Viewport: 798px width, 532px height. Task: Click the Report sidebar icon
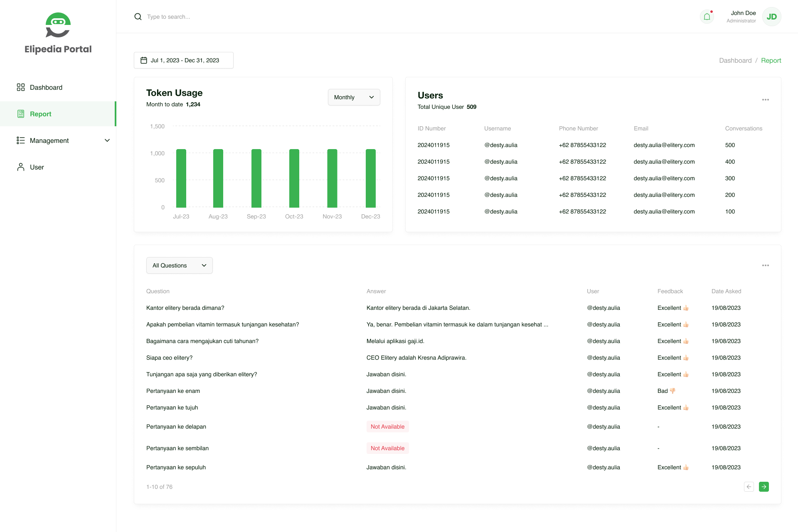21,114
